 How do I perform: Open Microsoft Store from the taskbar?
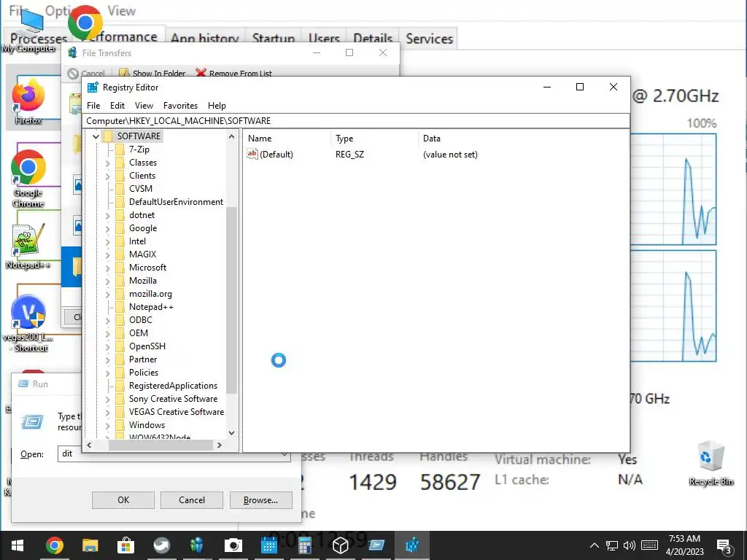125,545
